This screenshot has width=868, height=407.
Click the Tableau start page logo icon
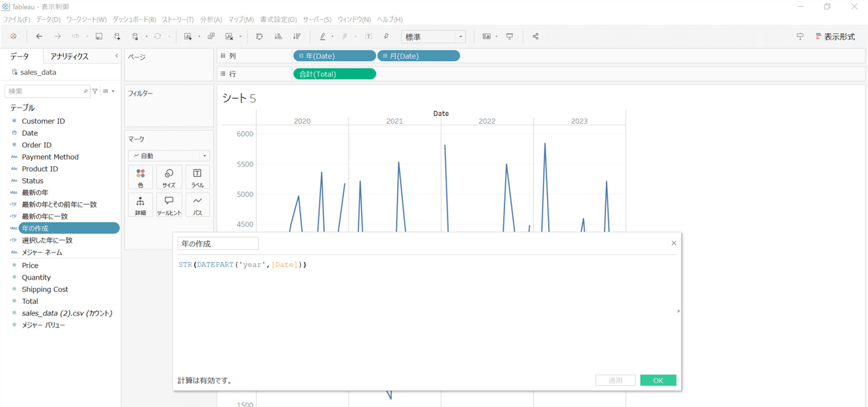click(13, 36)
